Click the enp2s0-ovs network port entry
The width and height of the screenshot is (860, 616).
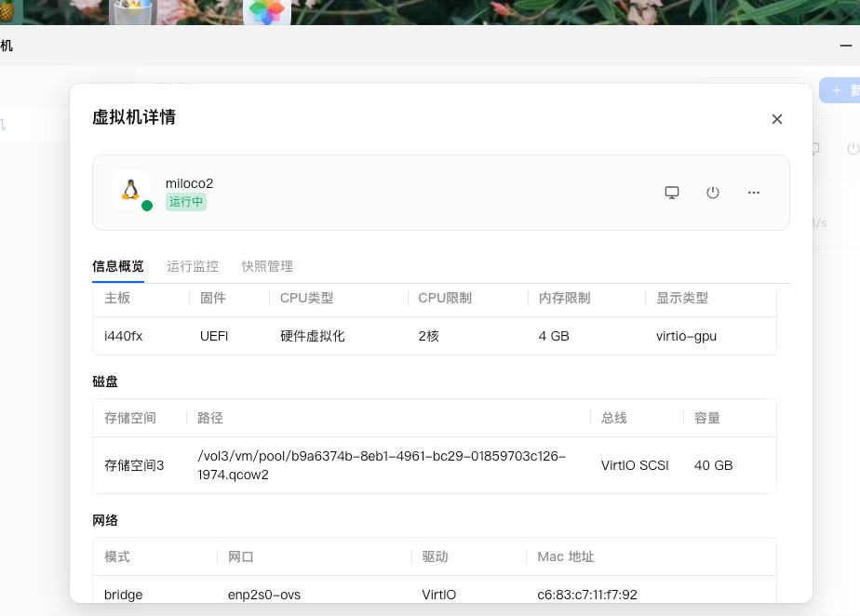click(263, 595)
